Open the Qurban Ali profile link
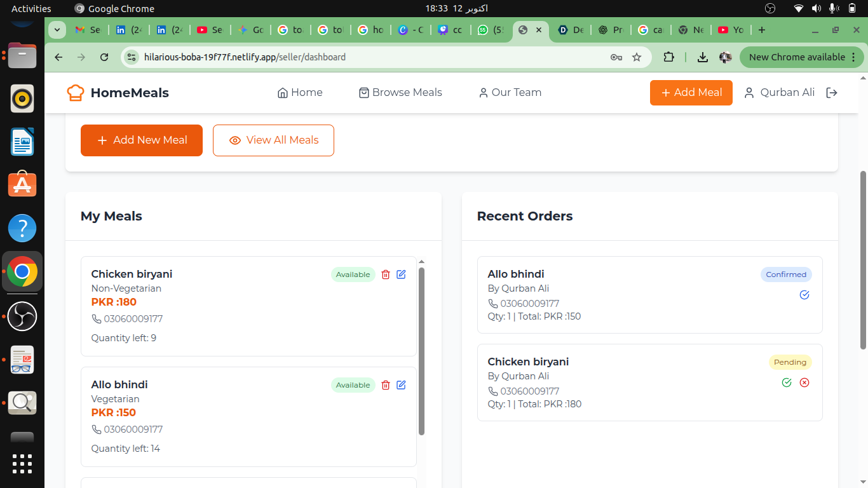This screenshot has width=868, height=488. 779,93
